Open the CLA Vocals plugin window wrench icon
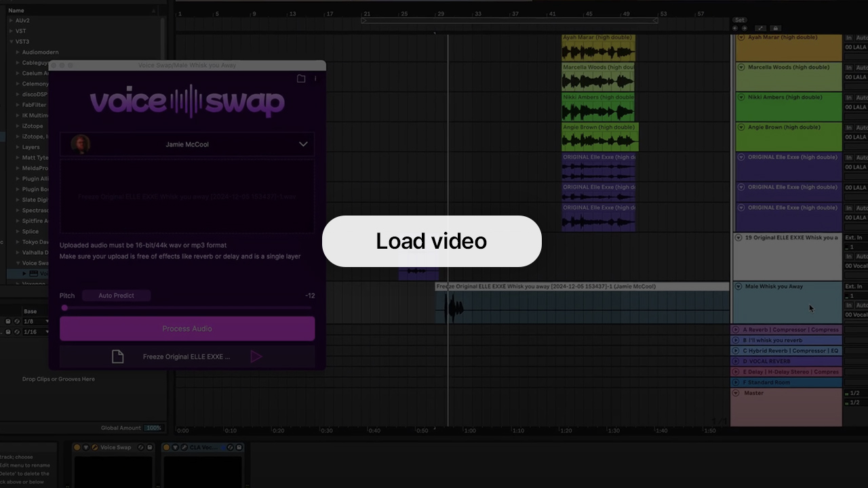Screen dimensions: 868x488 pos(184,447)
